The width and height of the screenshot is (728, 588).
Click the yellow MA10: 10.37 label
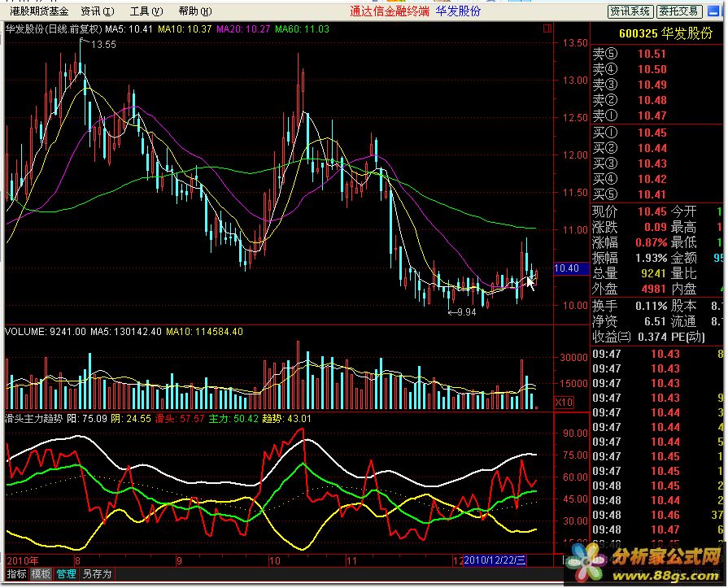point(185,29)
